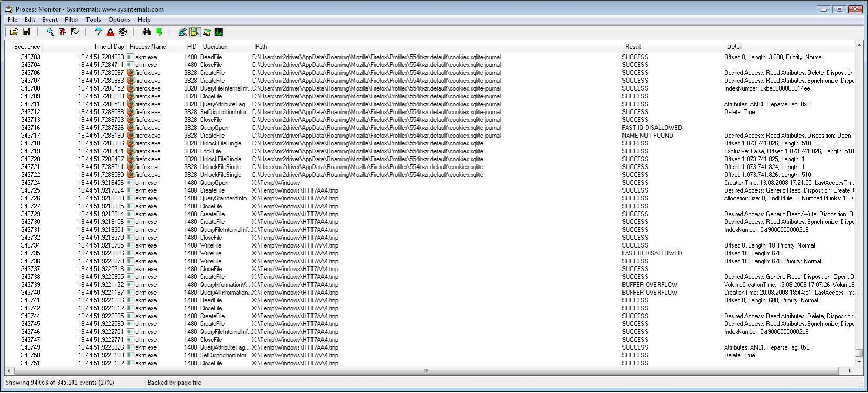Viewport: 868px width, 393px height.
Task: Click the green Jump To arrow icon
Action: (x=159, y=32)
